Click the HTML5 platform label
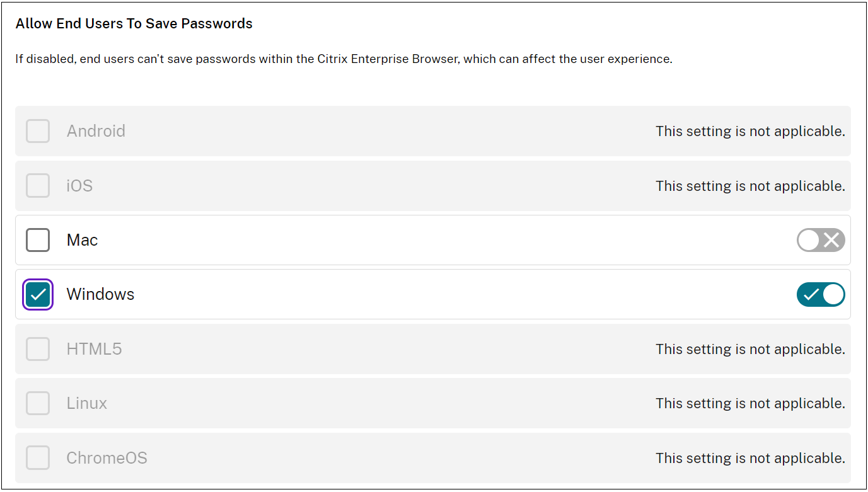868x492 pixels. pyautogui.click(x=94, y=349)
